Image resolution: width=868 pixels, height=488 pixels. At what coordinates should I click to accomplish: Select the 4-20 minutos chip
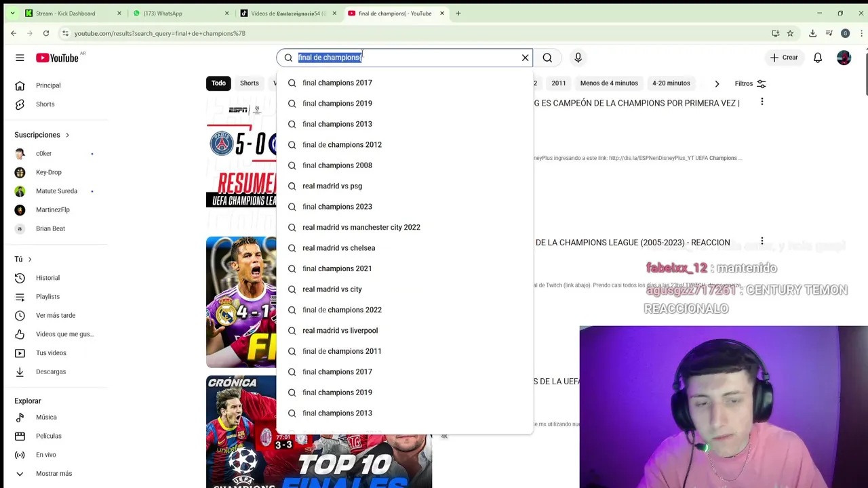(x=671, y=83)
